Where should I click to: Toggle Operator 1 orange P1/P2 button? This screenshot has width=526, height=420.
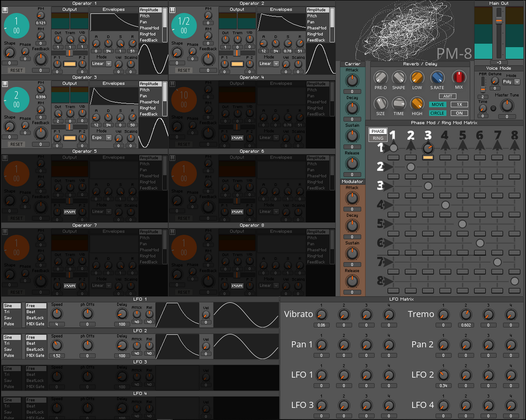click(70, 64)
